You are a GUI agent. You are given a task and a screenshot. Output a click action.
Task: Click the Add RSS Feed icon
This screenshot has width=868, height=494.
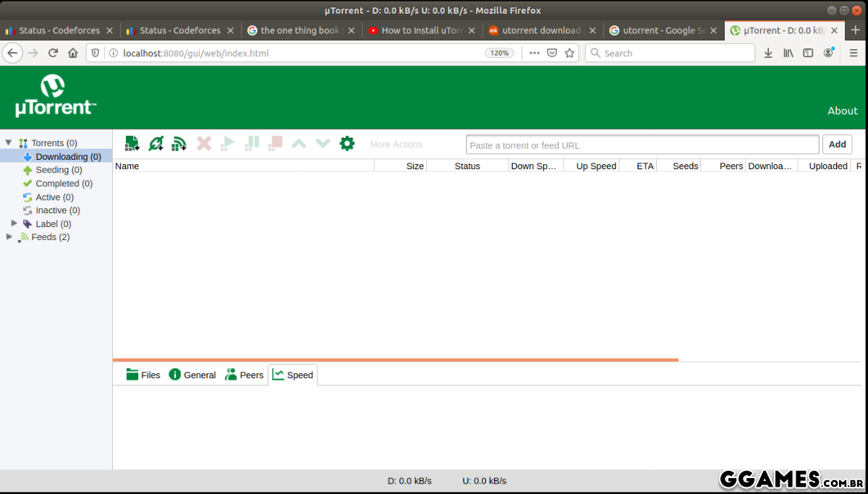click(179, 144)
